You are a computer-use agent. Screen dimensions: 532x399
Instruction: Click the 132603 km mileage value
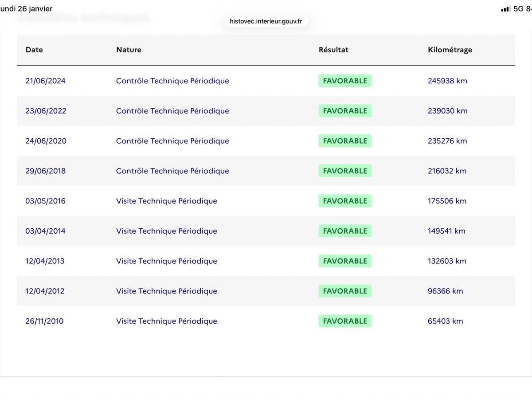pos(447,261)
